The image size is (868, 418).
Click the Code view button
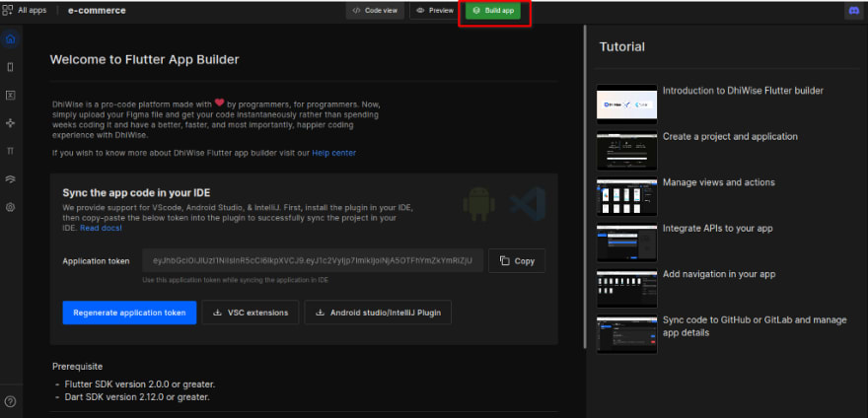click(376, 11)
